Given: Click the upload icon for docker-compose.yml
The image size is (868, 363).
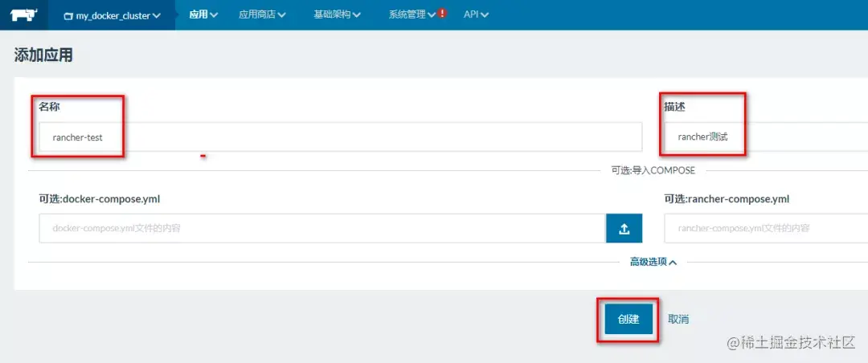Looking at the screenshot, I should click(x=624, y=228).
